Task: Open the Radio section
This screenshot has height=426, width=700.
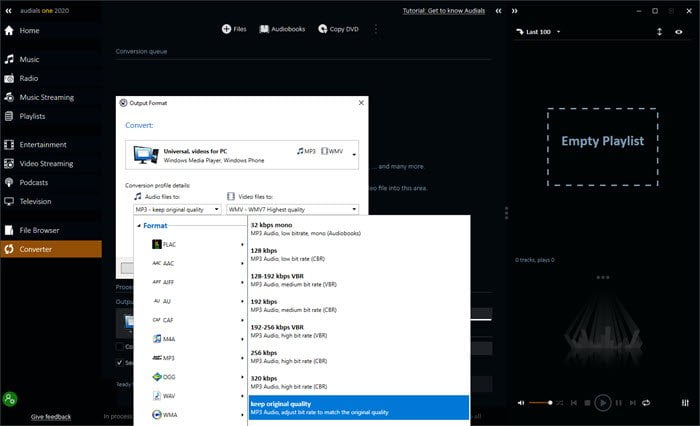Action: (x=51, y=78)
